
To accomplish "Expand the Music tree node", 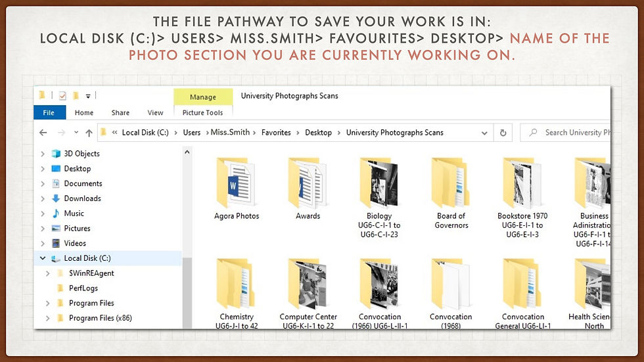I will (43, 214).
